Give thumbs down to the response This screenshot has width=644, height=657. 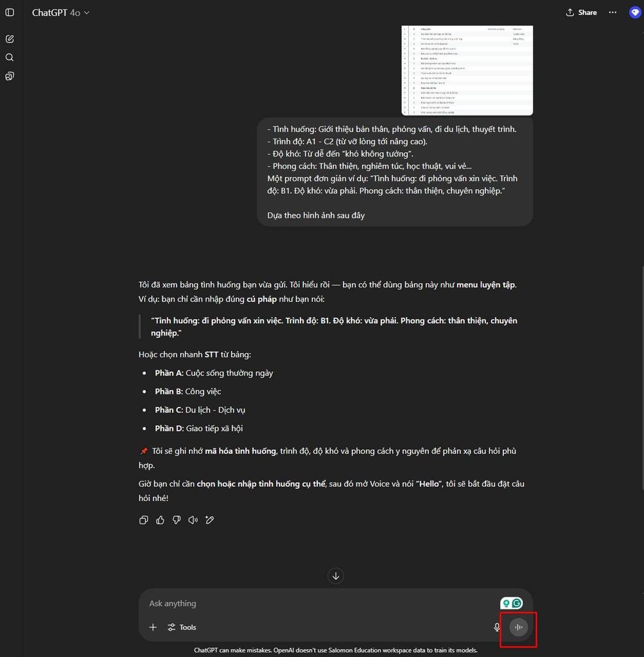[x=177, y=520]
